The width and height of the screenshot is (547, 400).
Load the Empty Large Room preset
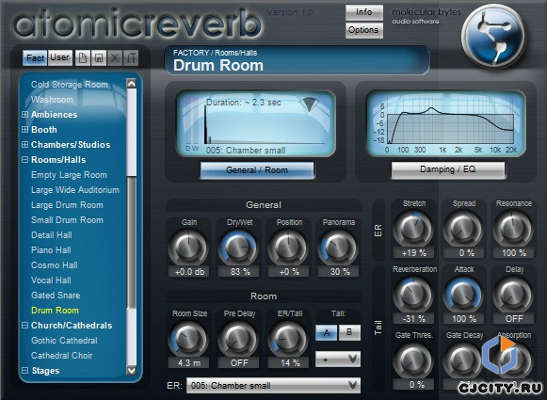tap(69, 175)
